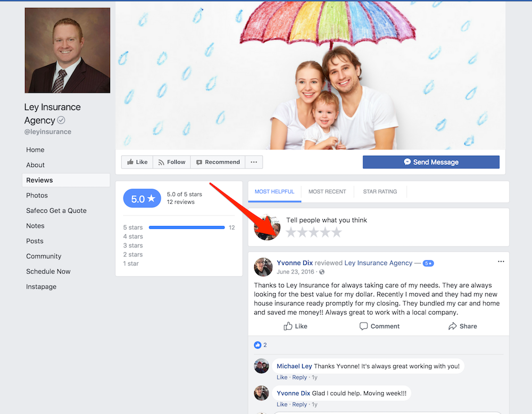Click the Recommend button
This screenshot has height=414, width=532.
218,162
